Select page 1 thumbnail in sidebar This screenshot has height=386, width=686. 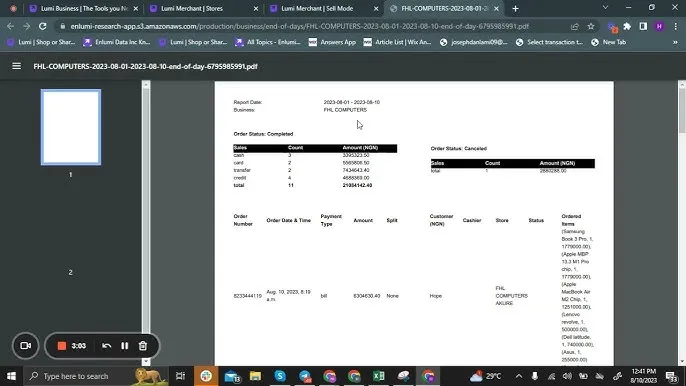tap(71, 127)
